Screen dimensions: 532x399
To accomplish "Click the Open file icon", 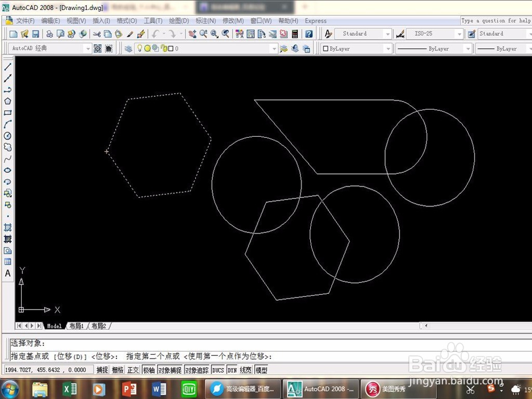I will 24,34.
